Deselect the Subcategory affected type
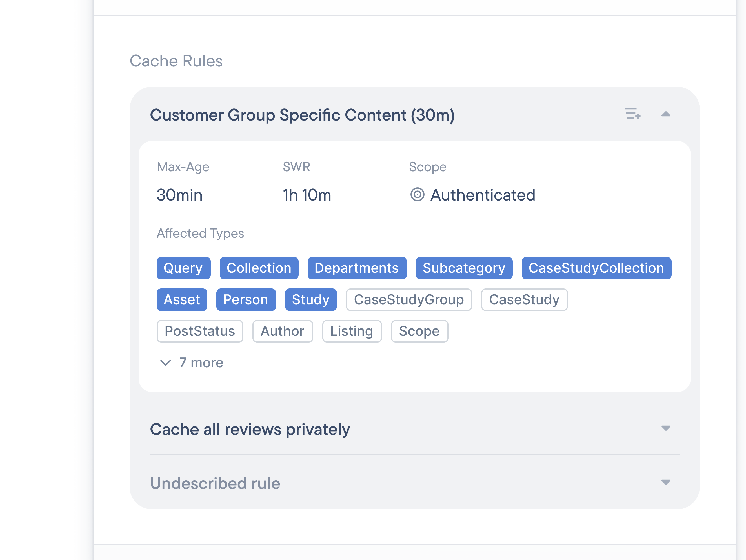The width and height of the screenshot is (746, 560). pyautogui.click(x=464, y=268)
